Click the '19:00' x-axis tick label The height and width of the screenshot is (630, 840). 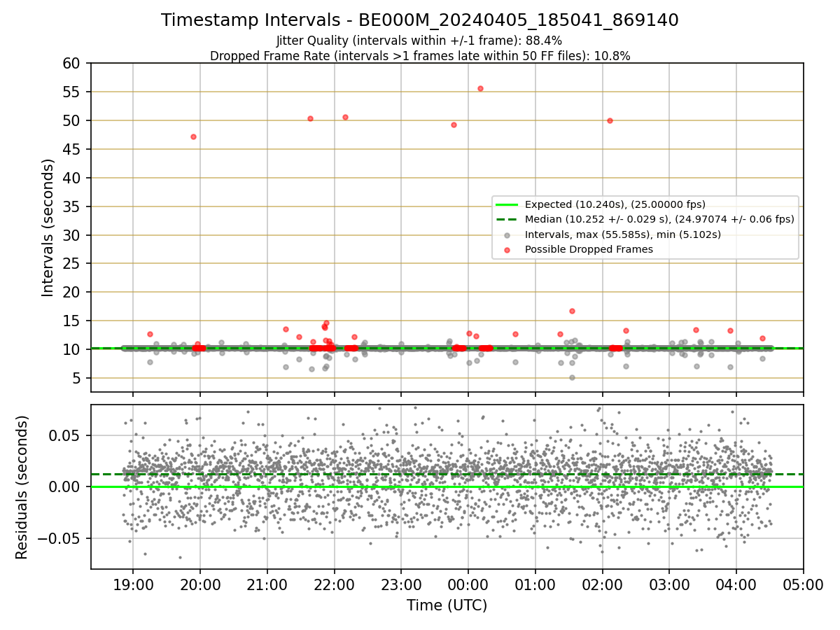133,585
